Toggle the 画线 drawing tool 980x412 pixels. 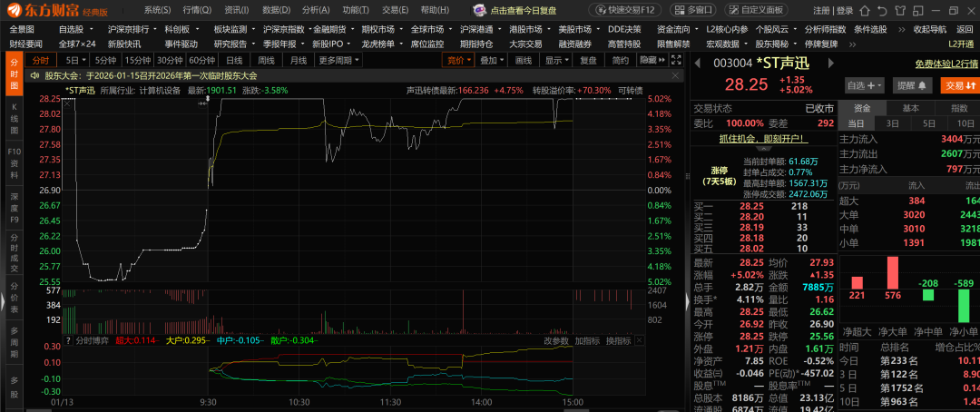tap(524, 60)
